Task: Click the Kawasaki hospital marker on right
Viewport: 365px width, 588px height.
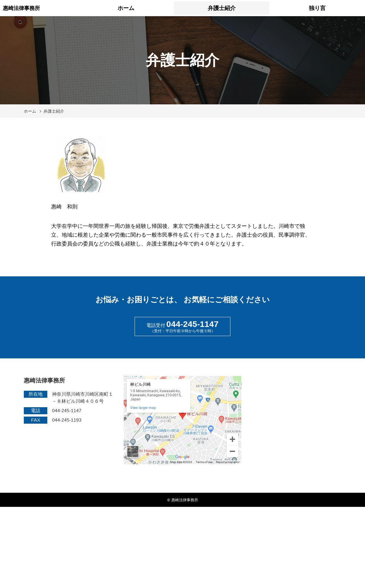Action: tap(221, 420)
